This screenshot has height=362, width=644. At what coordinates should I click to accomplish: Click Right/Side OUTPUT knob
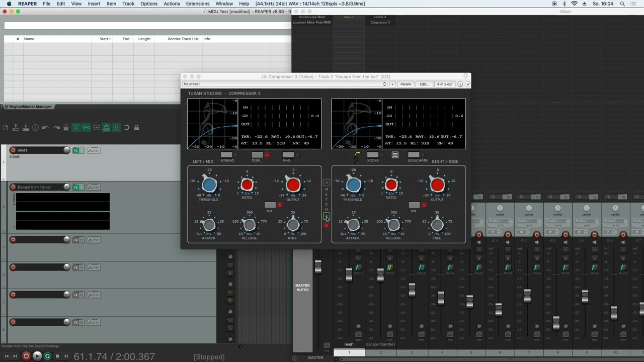pos(437,185)
